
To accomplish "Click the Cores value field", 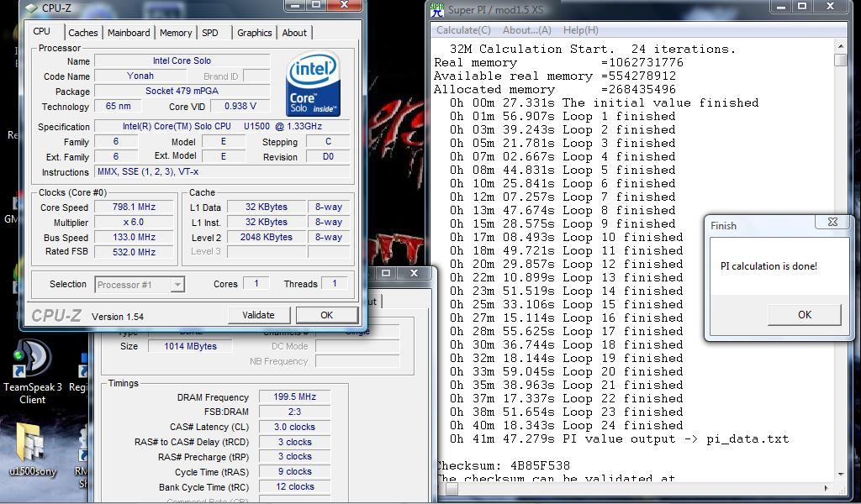I will (256, 284).
